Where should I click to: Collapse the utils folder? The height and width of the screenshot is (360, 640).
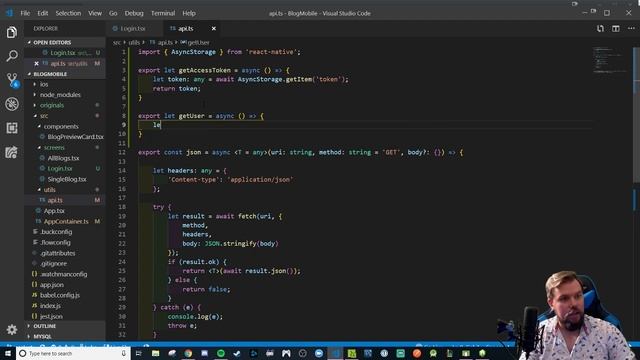tap(49, 190)
